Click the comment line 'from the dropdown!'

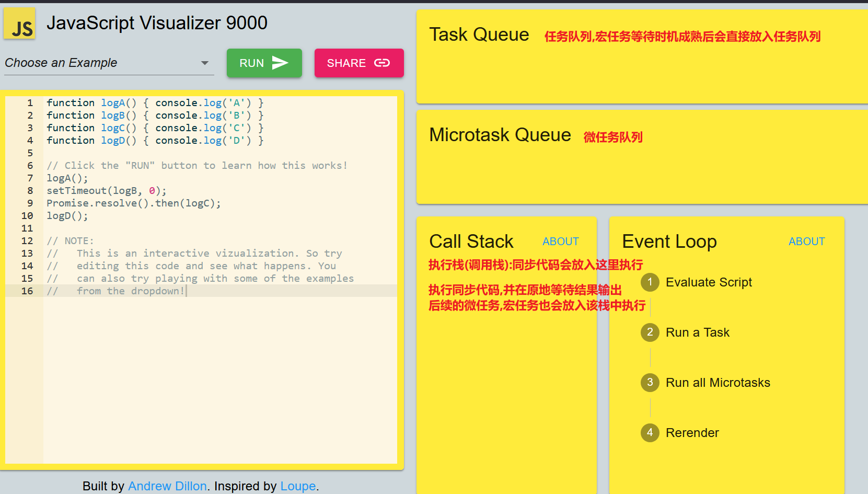[x=116, y=291]
